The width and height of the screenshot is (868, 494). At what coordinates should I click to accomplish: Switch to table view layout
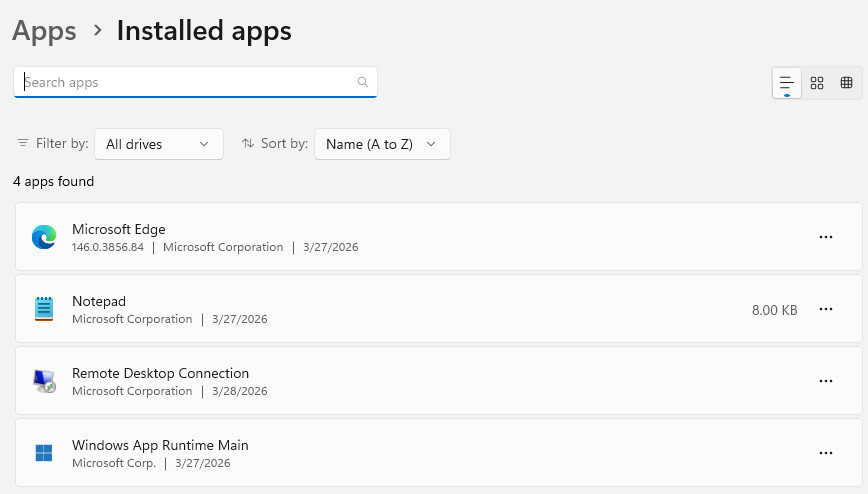tap(846, 83)
